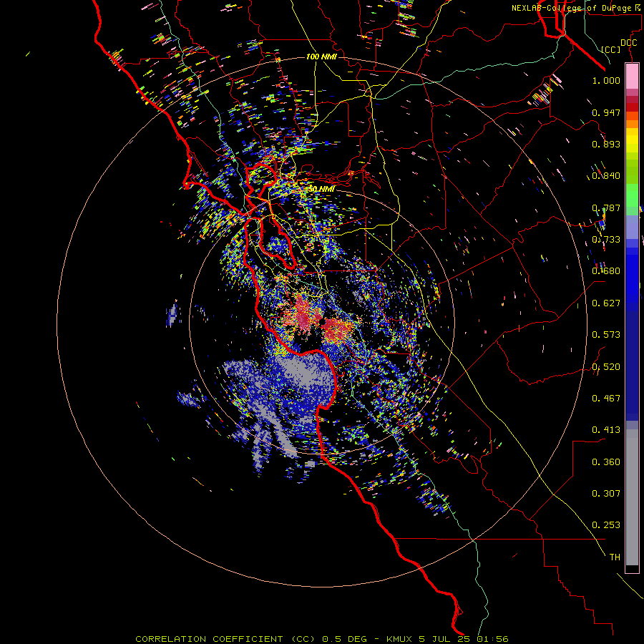
Task: Pick the pink segment of the color bar
Action: [632, 77]
